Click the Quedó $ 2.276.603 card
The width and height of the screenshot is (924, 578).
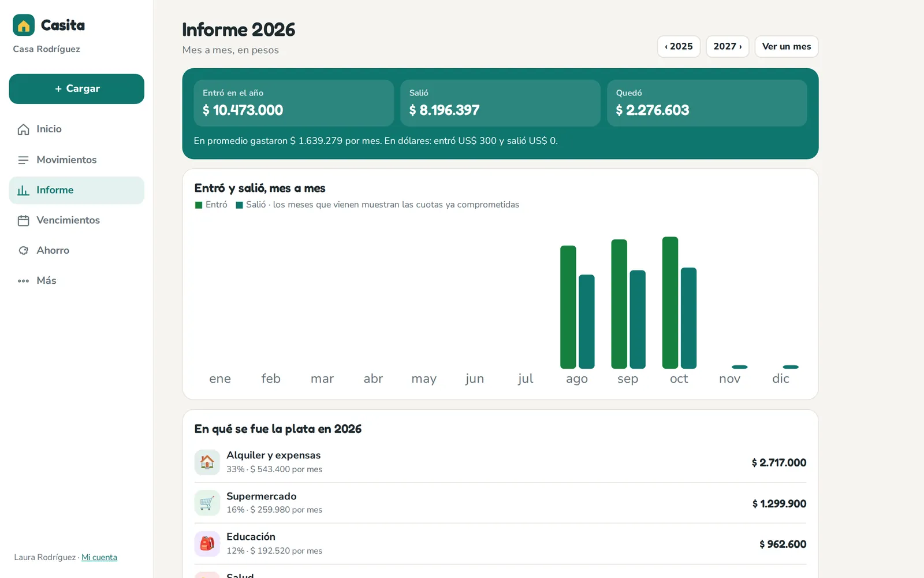tap(707, 103)
